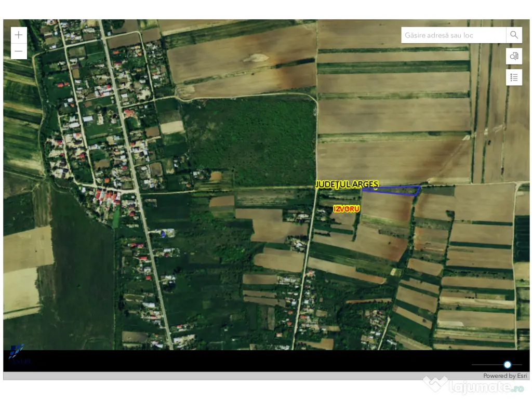This screenshot has height=399, width=532.
Task: Open the document query tool icon
Action: pyautogui.click(x=514, y=57)
